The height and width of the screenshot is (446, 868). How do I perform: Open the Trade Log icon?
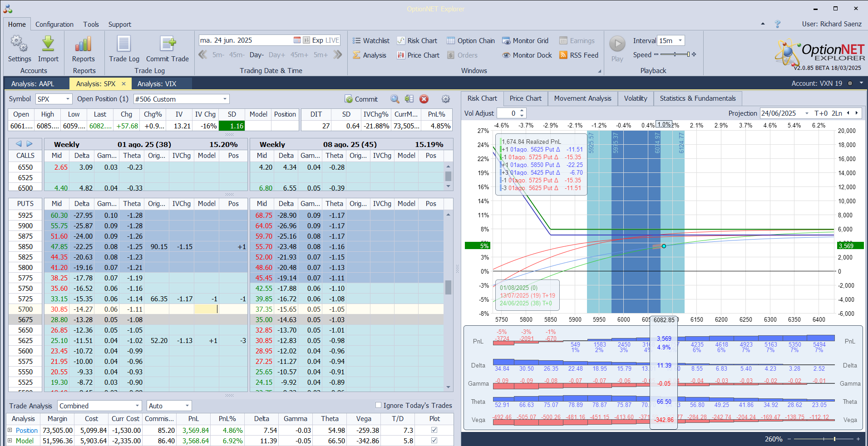point(124,44)
